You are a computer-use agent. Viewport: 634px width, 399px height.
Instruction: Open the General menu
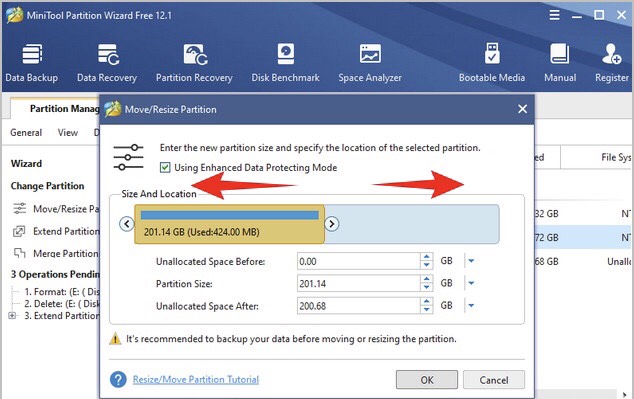(26, 133)
